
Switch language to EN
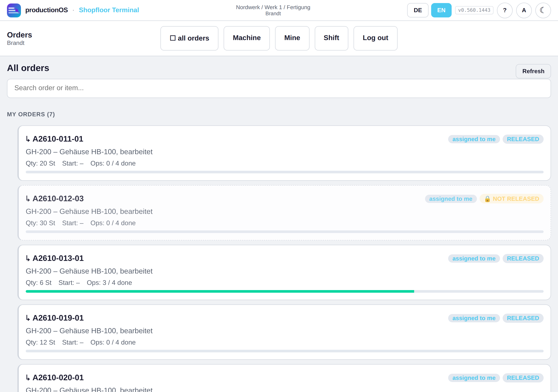pos(441,10)
